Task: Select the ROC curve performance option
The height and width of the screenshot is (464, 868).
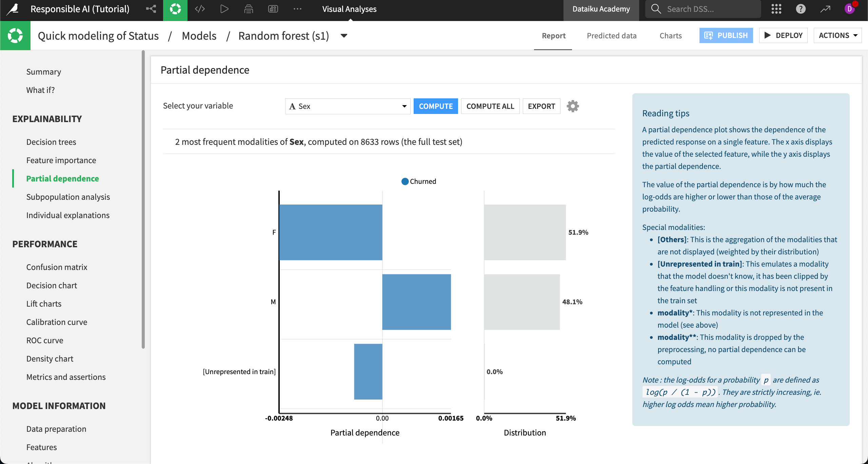Action: pos(44,340)
